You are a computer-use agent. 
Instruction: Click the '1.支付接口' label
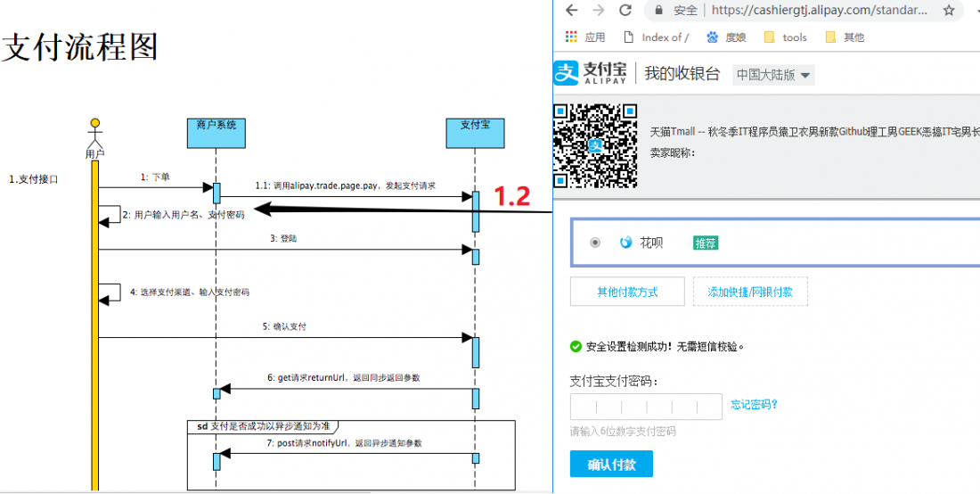click(x=33, y=179)
